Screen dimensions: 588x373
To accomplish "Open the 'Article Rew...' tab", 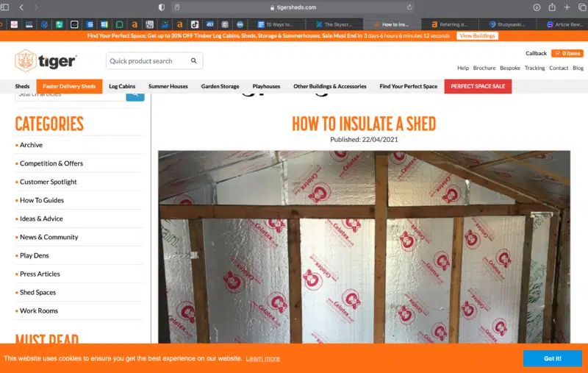I will 564,24.
